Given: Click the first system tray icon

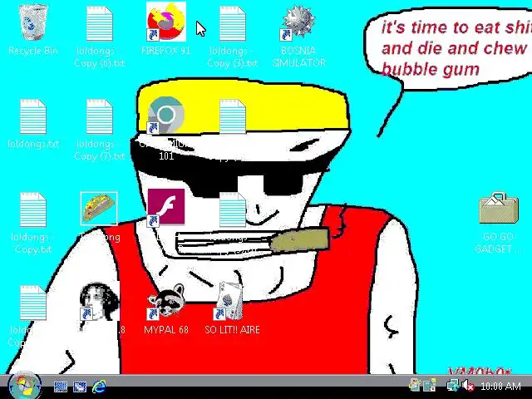Looking at the screenshot, I should pos(414,385).
